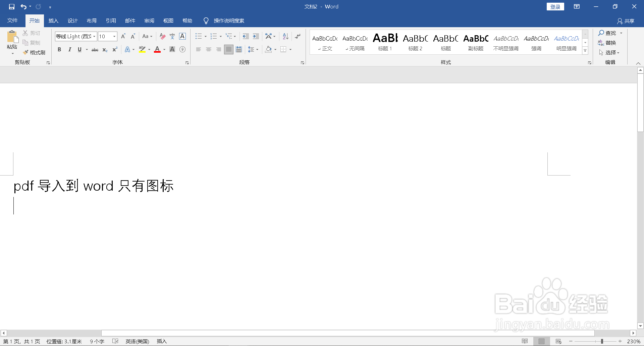Open the File (文件) tab
Image resolution: width=644 pixels, height=346 pixels.
click(12, 20)
